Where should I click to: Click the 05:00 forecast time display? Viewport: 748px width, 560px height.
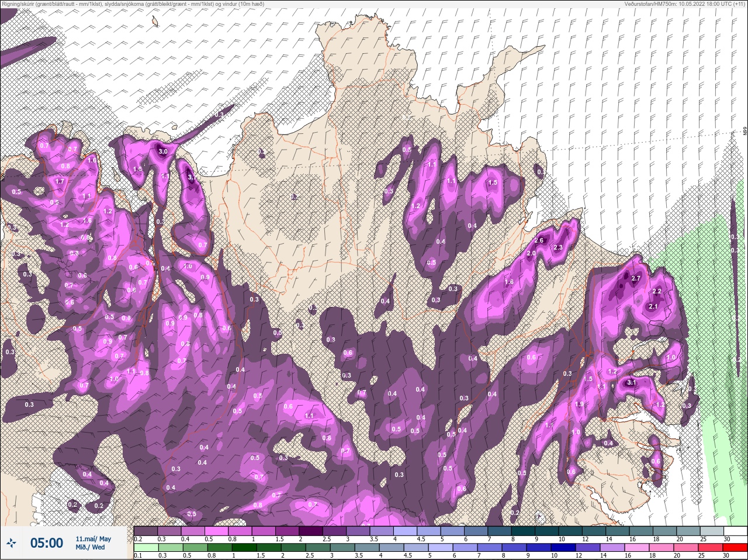(x=46, y=543)
